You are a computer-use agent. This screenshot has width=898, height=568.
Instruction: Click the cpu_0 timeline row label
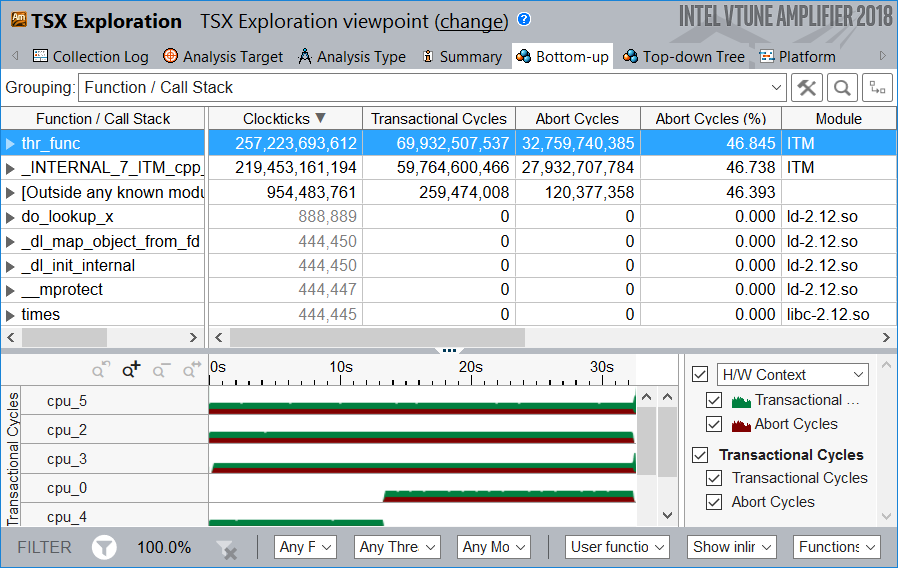click(67, 488)
